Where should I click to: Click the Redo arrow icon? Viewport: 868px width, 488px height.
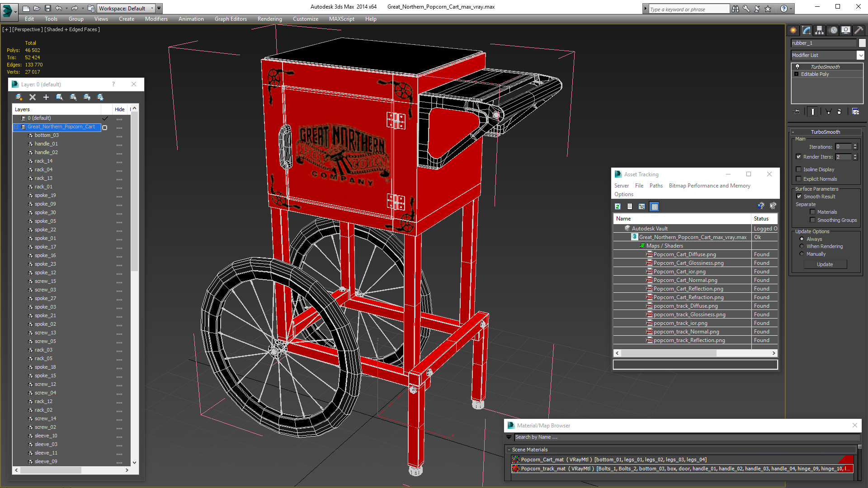75,8
